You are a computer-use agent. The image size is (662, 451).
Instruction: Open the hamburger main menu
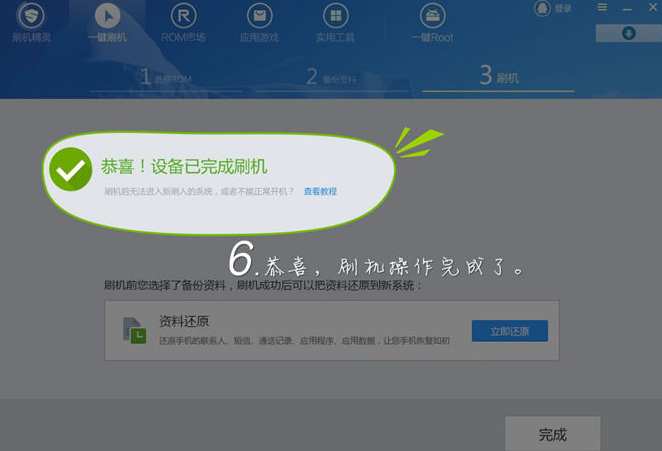602,7
